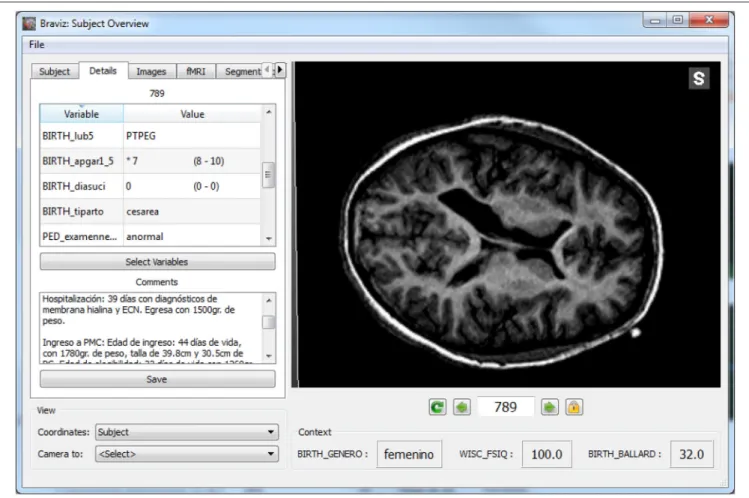Click the green reload subject icon
This screenshot has height=498, width=749.
[x=437, y=407]
